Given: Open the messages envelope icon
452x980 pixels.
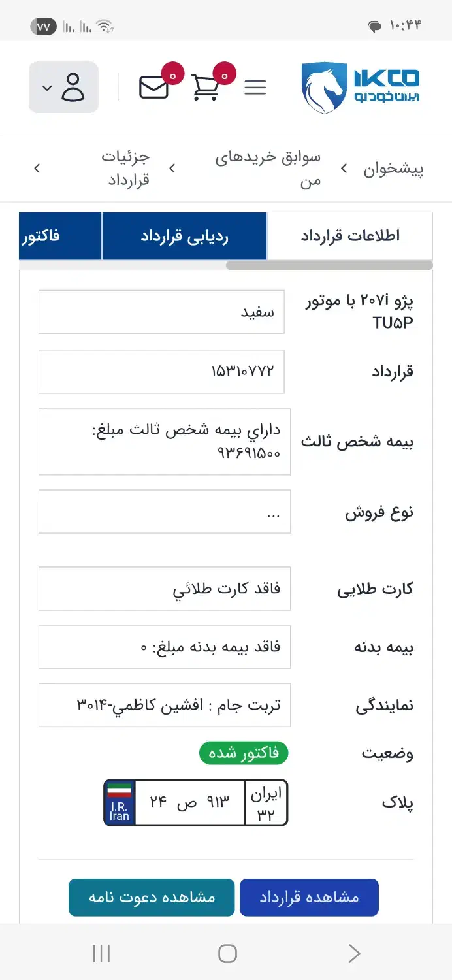Looking at the screenshot, I should 154,87.
